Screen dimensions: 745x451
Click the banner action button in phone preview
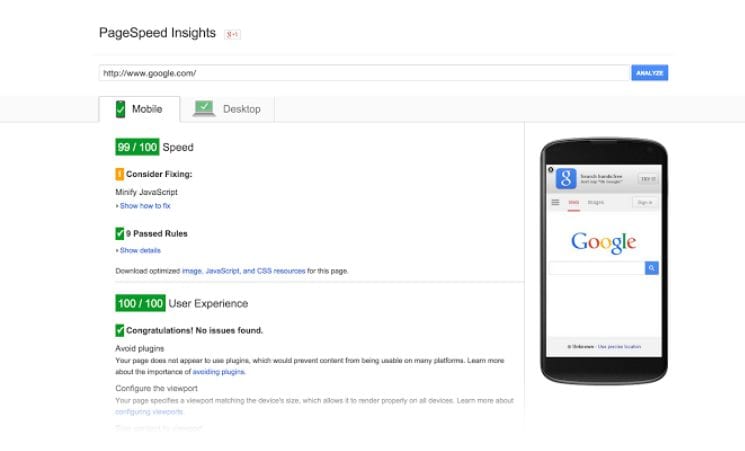pos(648,179)
